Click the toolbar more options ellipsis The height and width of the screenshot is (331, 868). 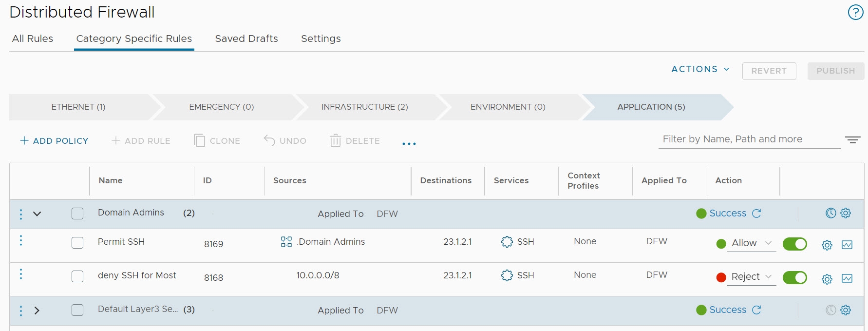pos(409,144)
